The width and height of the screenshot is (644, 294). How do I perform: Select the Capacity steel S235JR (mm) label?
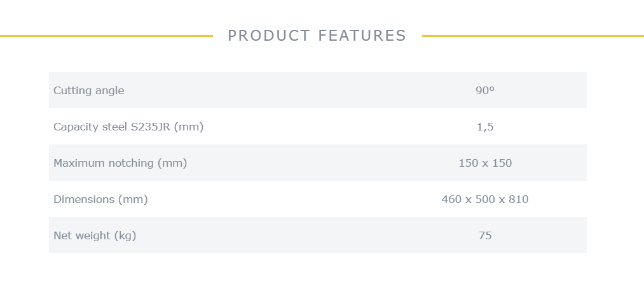[x=128, y=127]
